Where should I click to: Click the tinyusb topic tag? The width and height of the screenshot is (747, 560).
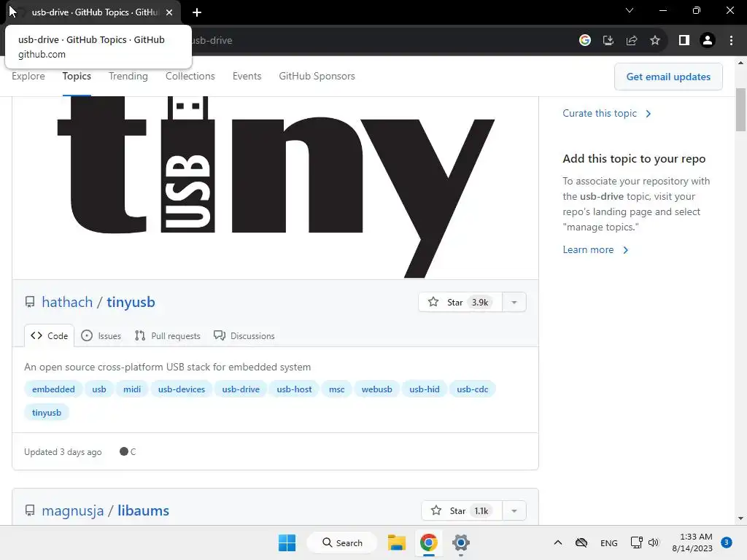tap(47, 413)
